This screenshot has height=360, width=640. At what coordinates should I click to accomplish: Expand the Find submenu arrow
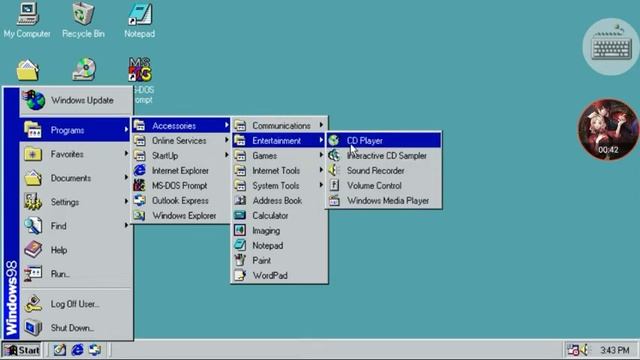coord(126,225)
